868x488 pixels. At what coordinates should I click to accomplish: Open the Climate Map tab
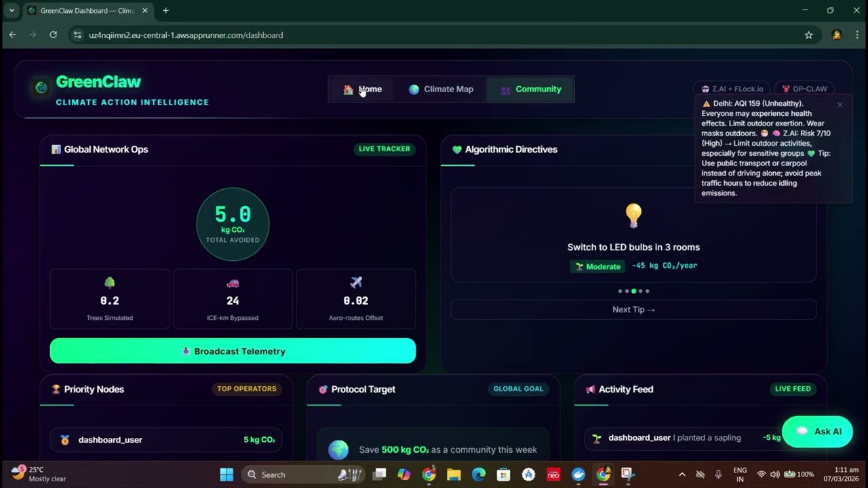[x=441, y=89]
